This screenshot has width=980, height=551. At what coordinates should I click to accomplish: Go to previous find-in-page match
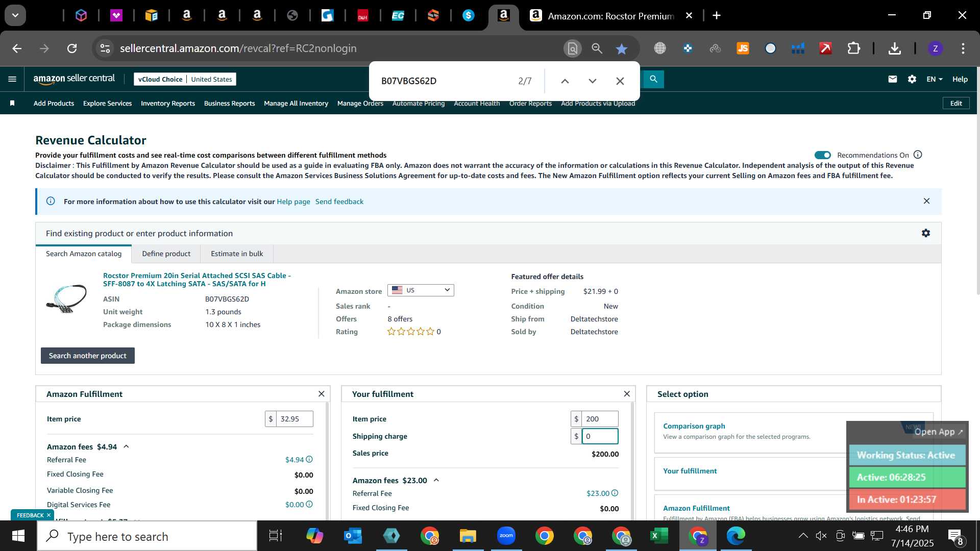pyautogui.click(x=565, y=81)
